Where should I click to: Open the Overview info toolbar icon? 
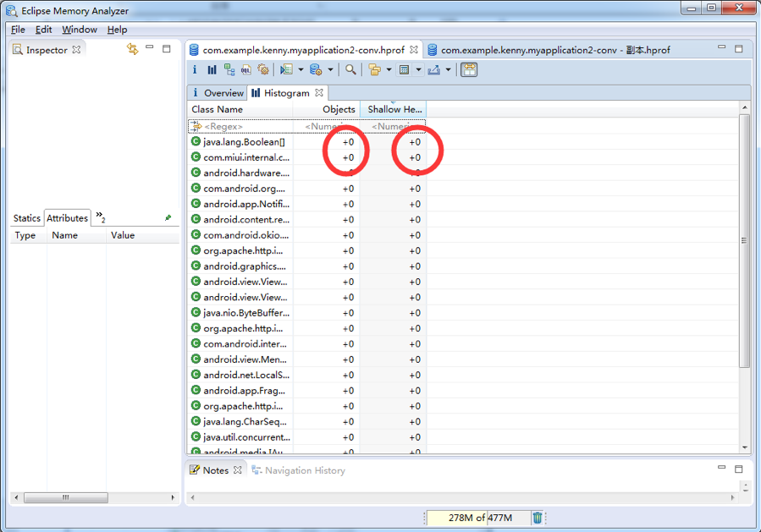coord(195,70)
